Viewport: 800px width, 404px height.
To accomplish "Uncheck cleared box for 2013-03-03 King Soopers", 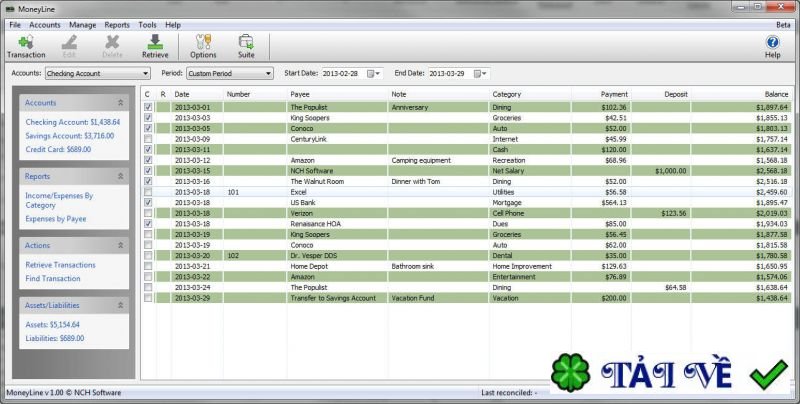I will tap(148, 118).
